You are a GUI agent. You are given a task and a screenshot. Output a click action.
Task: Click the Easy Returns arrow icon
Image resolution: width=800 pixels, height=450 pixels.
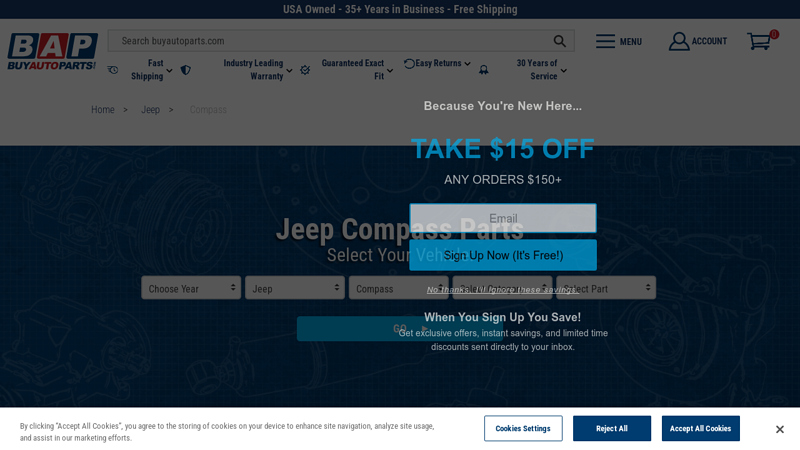pos(409,63)
